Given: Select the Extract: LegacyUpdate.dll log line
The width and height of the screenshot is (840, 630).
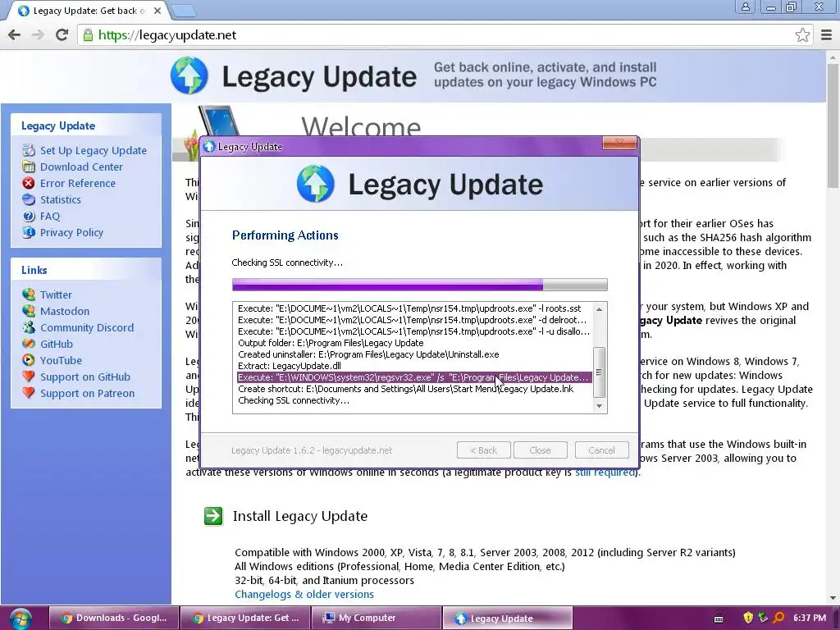Looking at the screenshot, I should (290, 366).
